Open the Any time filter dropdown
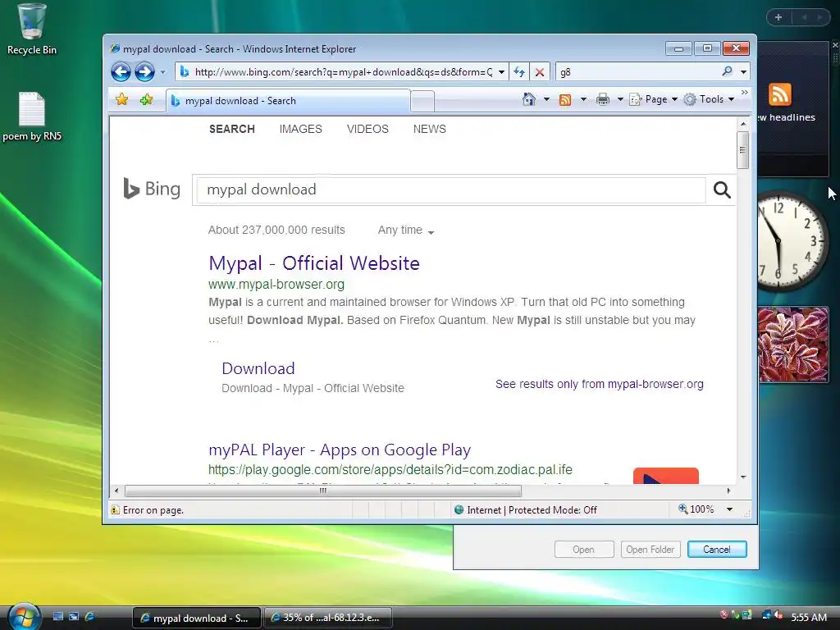 (x=405, y=231)
